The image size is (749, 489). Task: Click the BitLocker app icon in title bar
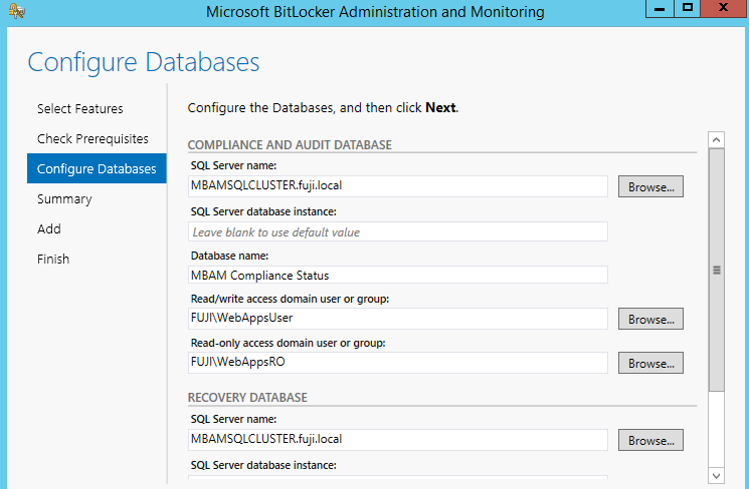point(17,11)
